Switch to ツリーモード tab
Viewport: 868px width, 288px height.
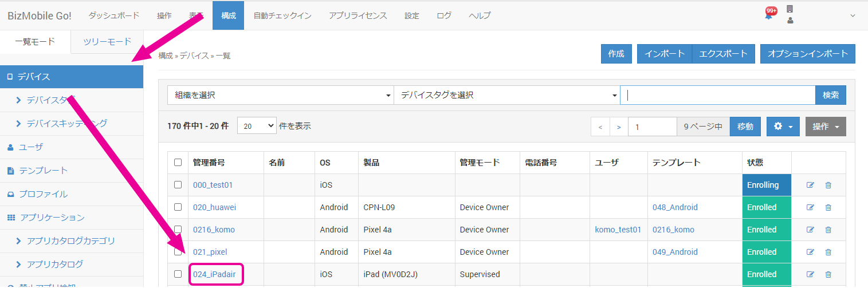[107, 41]
